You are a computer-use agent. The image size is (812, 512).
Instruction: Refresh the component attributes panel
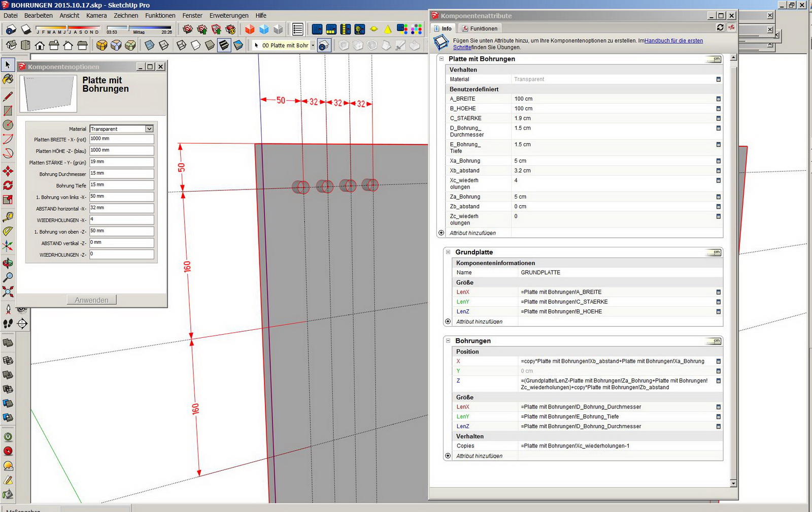point(720,27)
